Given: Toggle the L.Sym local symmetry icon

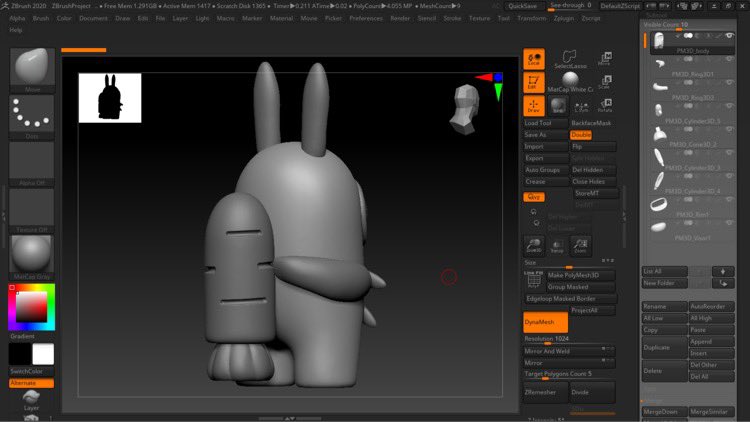Looking at the screenshot, I should (581, 106).
